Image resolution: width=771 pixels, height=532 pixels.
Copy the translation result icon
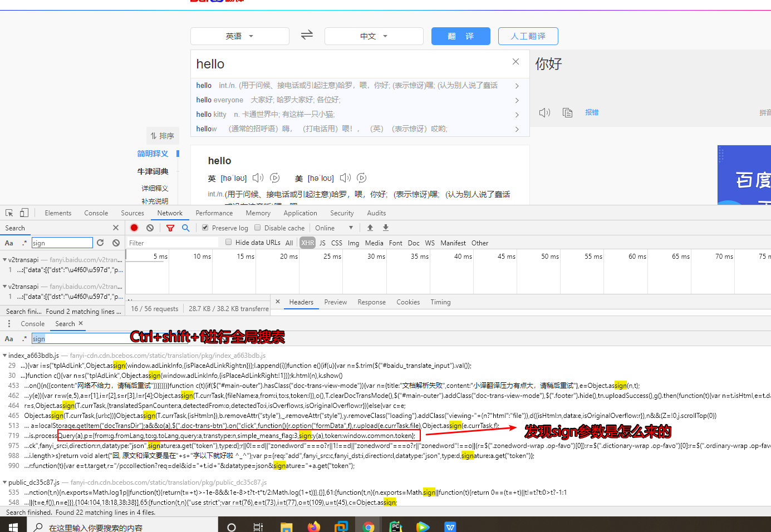pyautogui.click(x=567, y=112)
